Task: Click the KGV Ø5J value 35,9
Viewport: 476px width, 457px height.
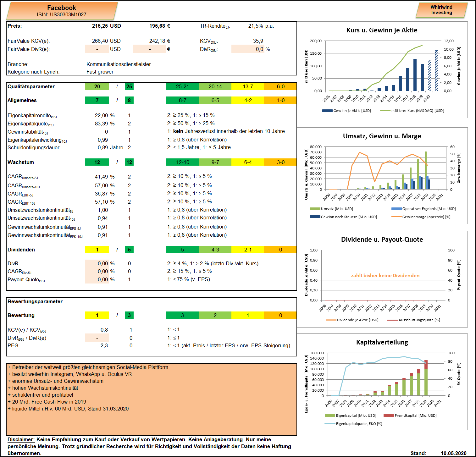Action: (258, 41)
